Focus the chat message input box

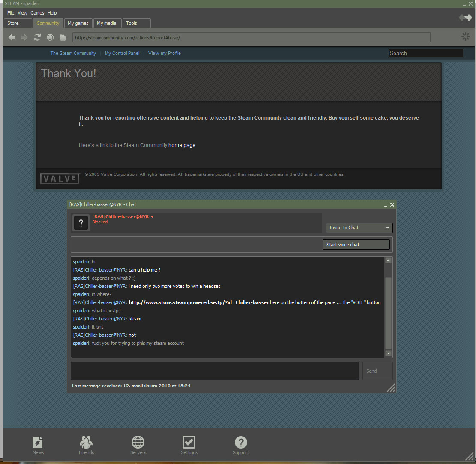(215, 371)
